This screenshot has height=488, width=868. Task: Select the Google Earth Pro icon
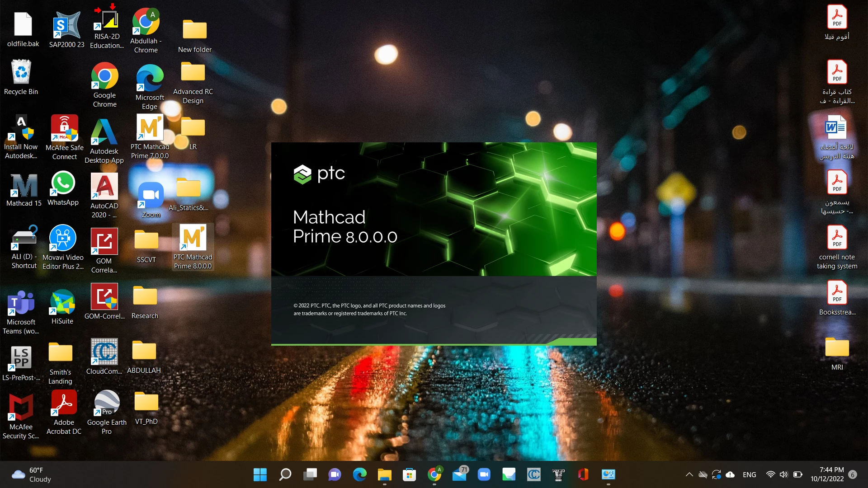pyautogui.click(x=107, y=403)
